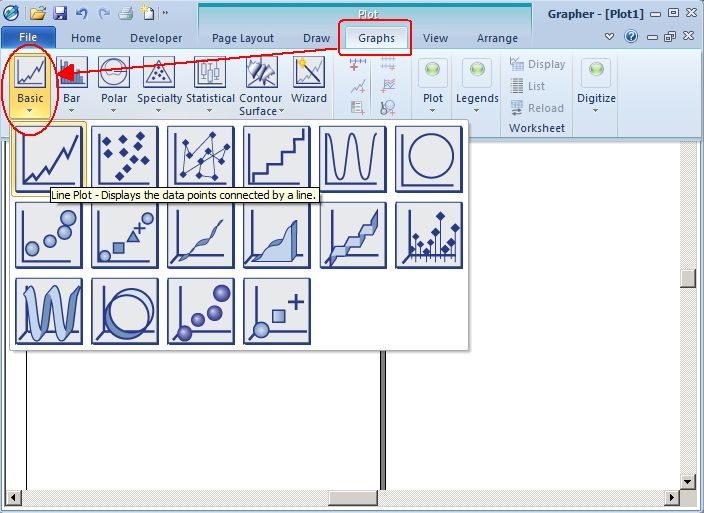Expand the Polar graph dropdown
Screen dimensions: 704x513
[x=114, y=85]
